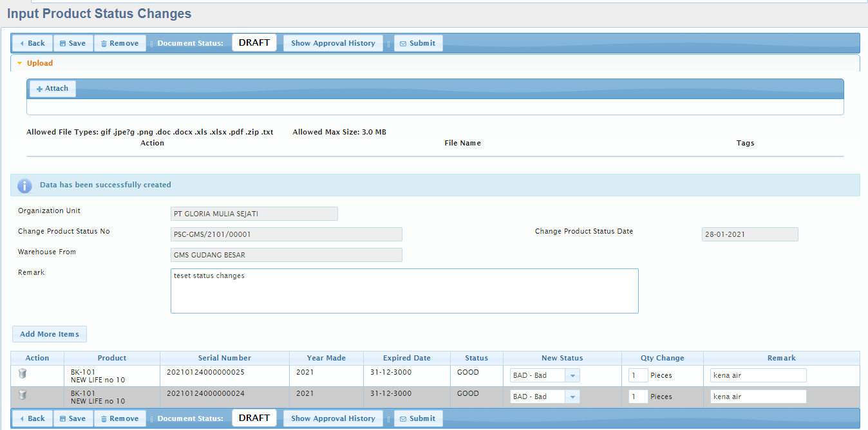
Task: Click top toolbar Back button
Action: pos(33,43)
